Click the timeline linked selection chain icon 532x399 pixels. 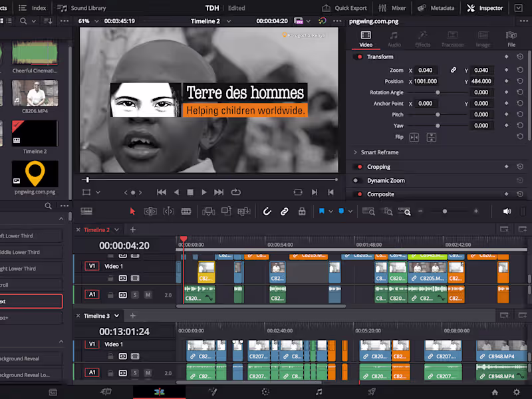284,211
